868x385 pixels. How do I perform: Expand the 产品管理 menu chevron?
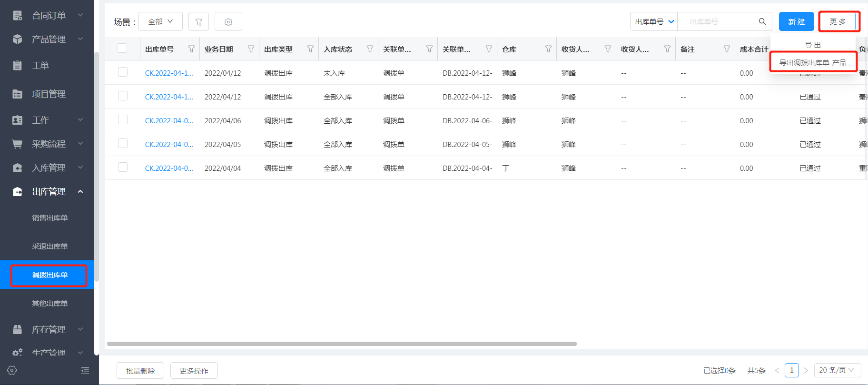pos(80,39)
